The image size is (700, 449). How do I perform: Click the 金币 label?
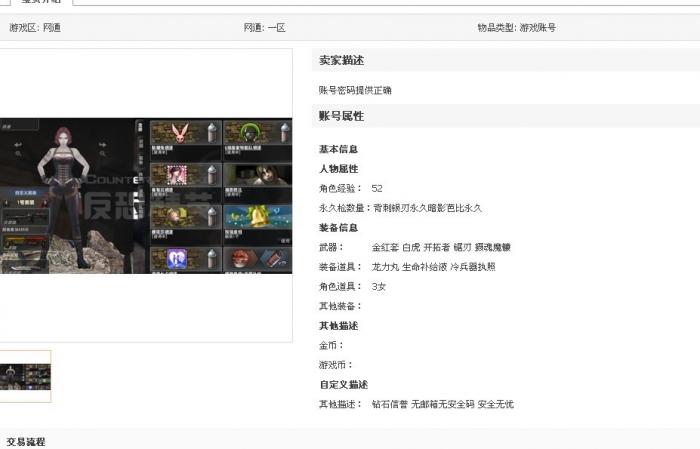331,345
